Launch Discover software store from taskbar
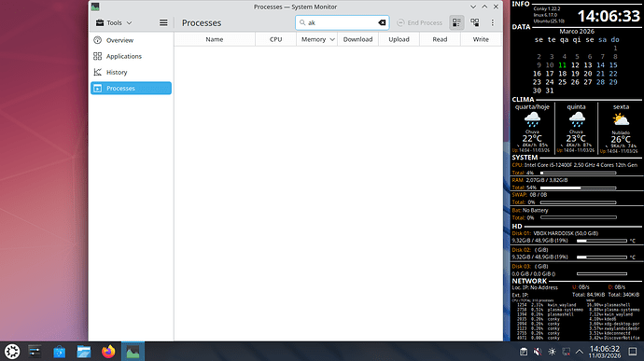Viewport: 644px width, 361px height. tap(59, 352)
